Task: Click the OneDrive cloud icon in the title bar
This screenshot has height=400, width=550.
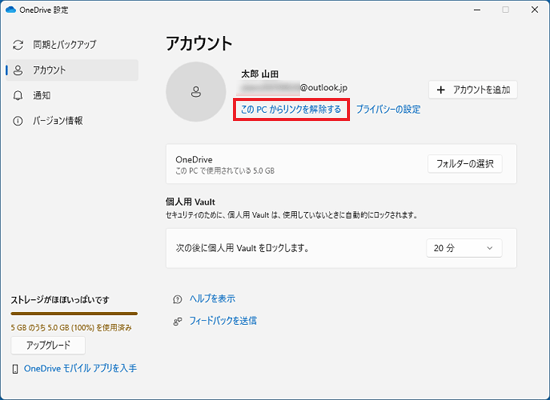Action: tap(11, 9)
